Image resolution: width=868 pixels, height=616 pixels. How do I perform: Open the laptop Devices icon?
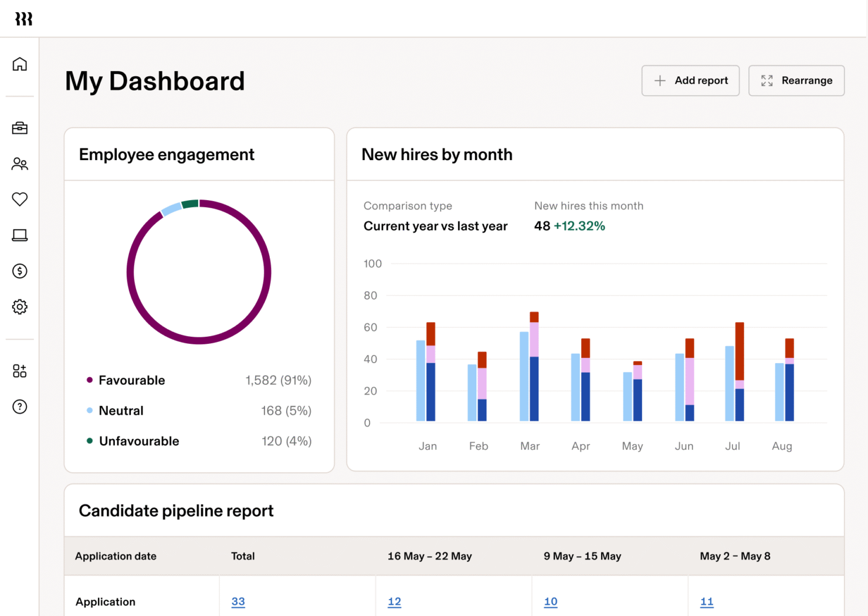pyautogui.click(x=19, y=235)
